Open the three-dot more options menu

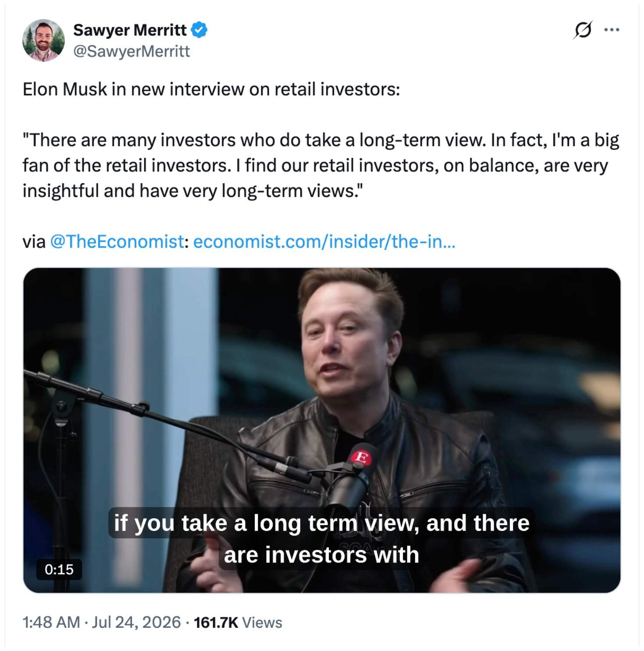point(612,30)
